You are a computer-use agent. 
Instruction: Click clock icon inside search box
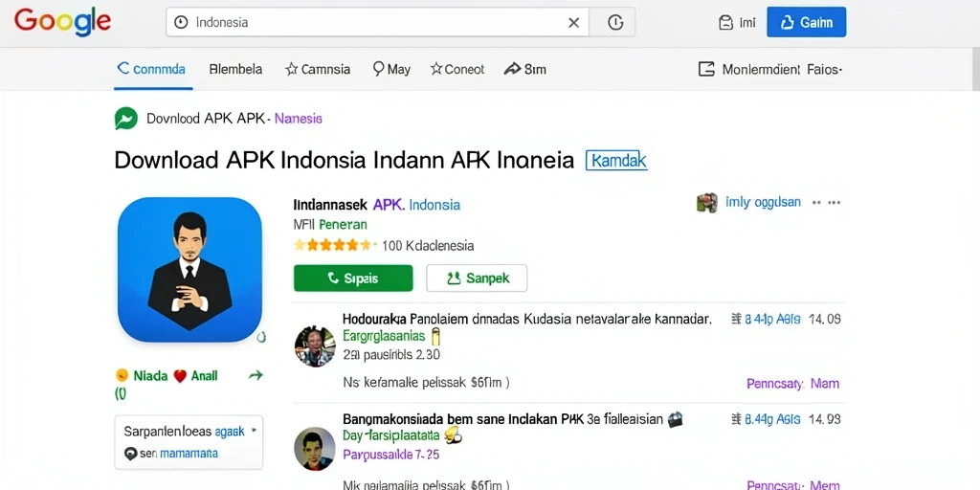point(181,23)
